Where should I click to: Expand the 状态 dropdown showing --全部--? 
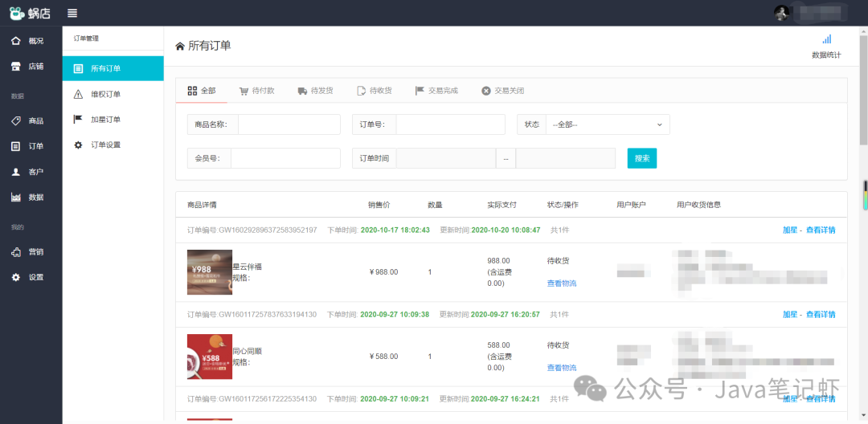[x=607, y=124]
